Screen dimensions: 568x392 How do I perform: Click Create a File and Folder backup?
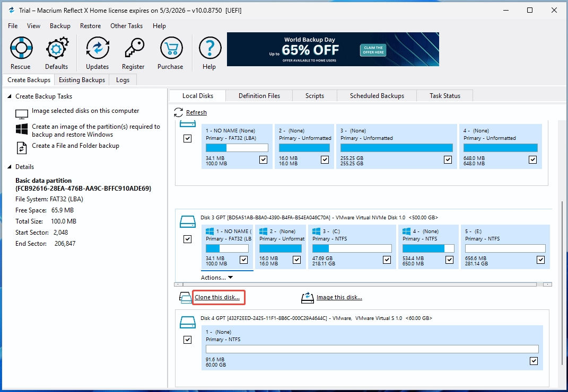coord(75,146)
